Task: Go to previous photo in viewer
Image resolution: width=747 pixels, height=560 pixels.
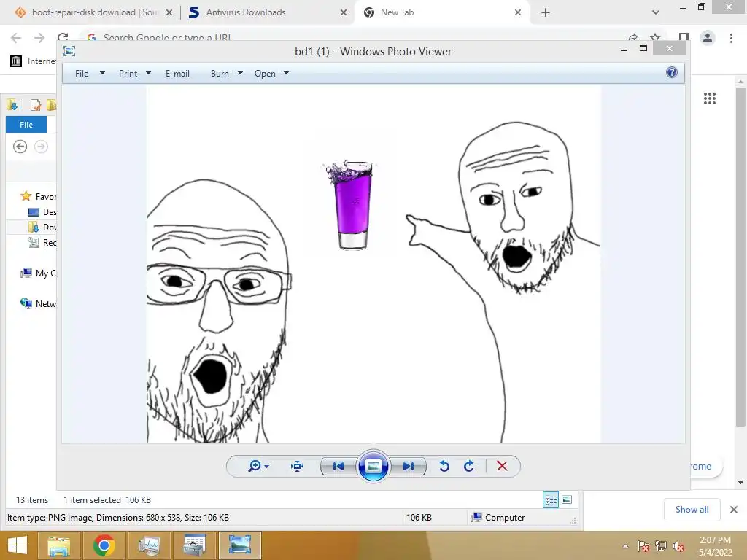Action: pyautogui.click(x=338, y=466)
